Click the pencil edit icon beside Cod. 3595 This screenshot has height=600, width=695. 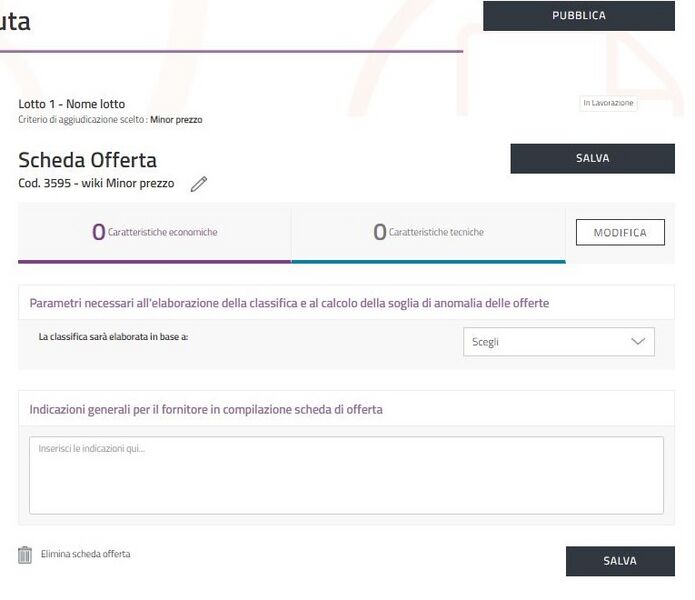[199, 184]
